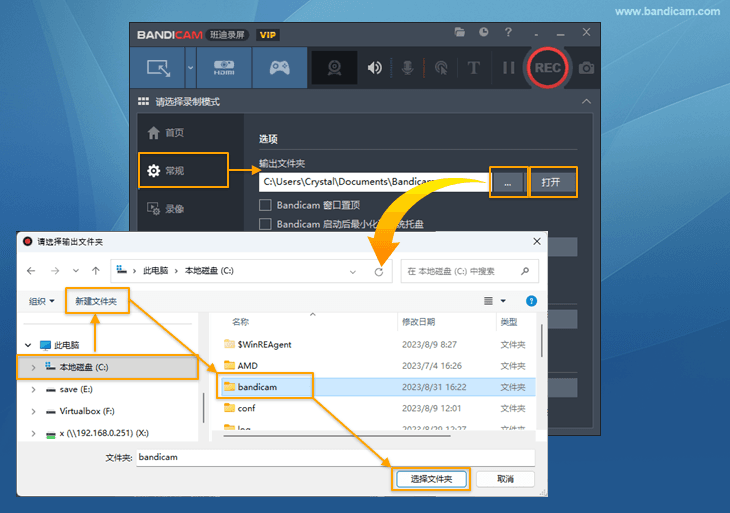This screenshot has width=730, height=513.
Task: Click 取消 cancel button
Action: tap(505, 479)
